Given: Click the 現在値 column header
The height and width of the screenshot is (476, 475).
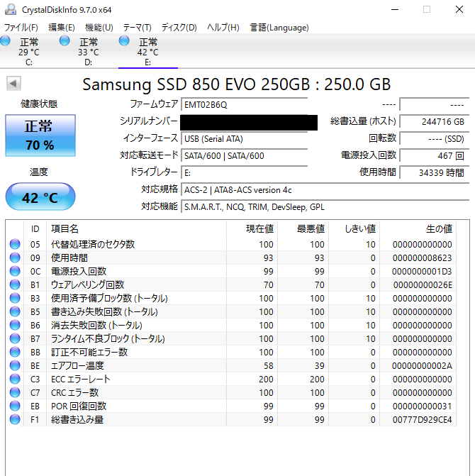Looking at the screenshot, I should point(252,228).
